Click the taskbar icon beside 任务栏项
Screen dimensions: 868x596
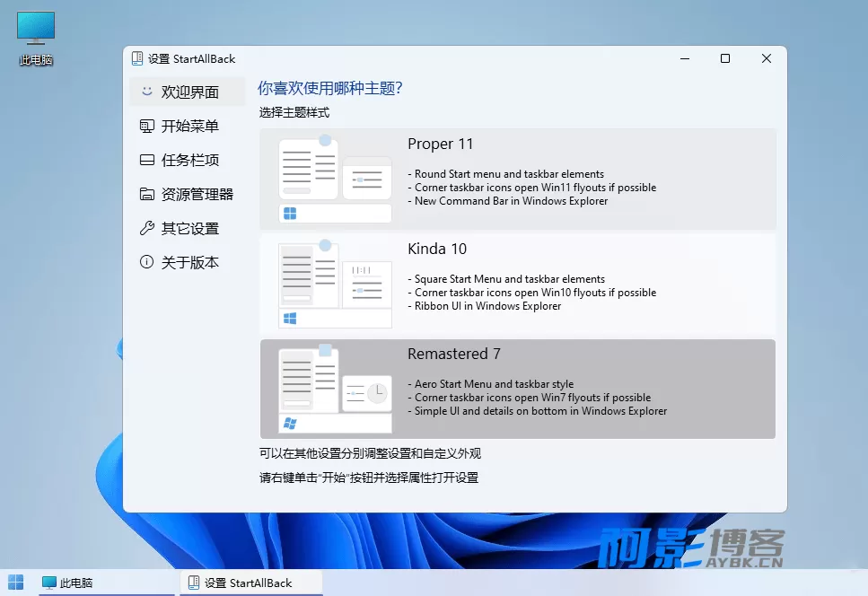coord(146,160)
